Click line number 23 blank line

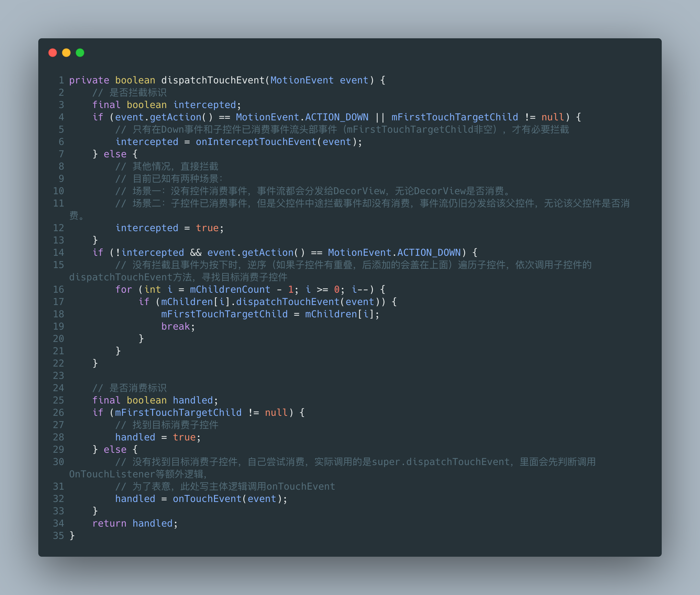[58, 376]
